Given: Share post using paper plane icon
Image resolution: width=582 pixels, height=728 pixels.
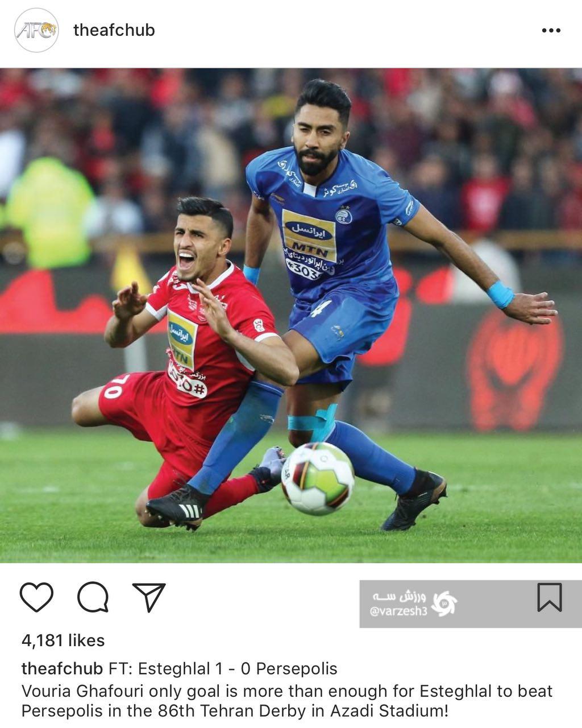Looking at the screenshot, I should (148, 597).
